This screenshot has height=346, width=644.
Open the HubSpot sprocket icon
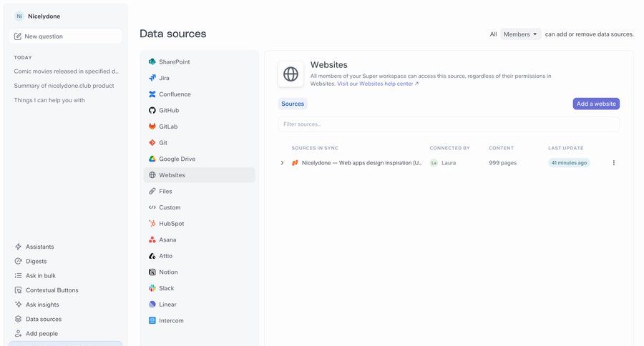pyautogui.click(x=152, y=223)
